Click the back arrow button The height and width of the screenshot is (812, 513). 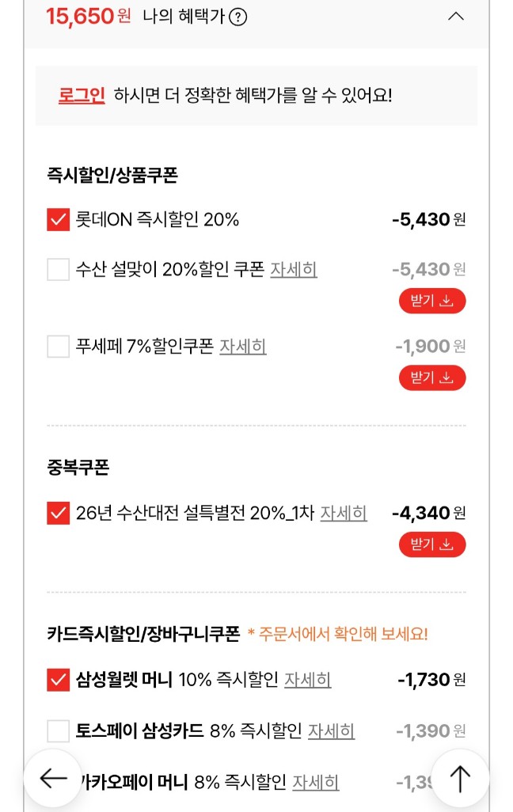[x=53, y=778]
